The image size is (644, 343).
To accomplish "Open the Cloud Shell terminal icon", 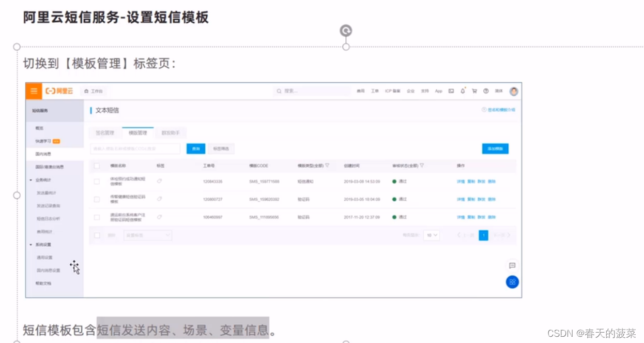I will click(x=451, y=91).
